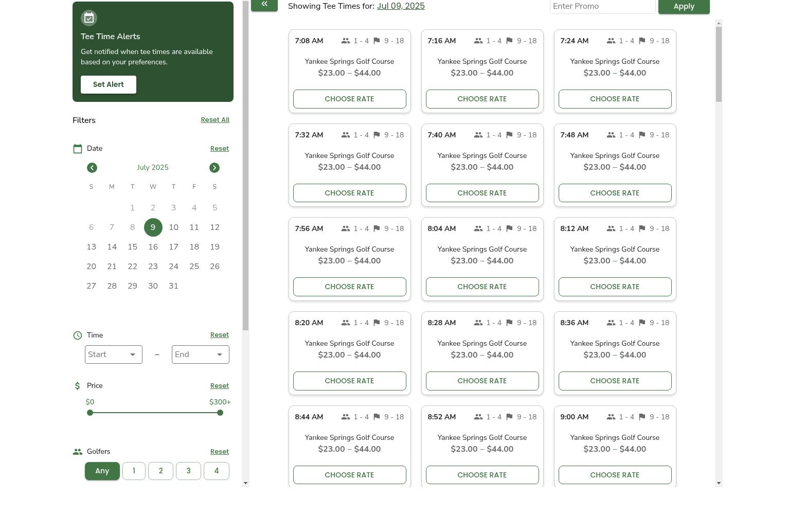The image size is (787, 532).
Task: Pick July 25 on the calendar
Action: tap(194, 267)
